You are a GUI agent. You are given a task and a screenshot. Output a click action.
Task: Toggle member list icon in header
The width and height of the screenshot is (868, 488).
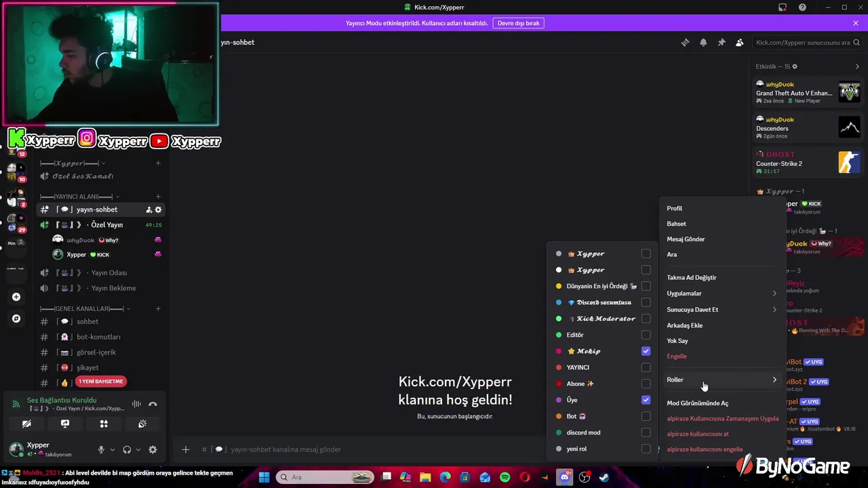740,42
